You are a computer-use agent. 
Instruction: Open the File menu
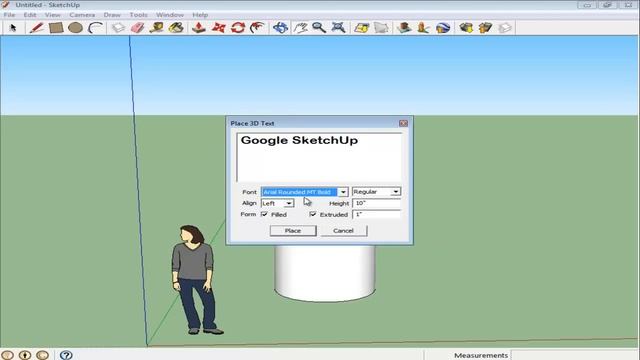(9, 15)
